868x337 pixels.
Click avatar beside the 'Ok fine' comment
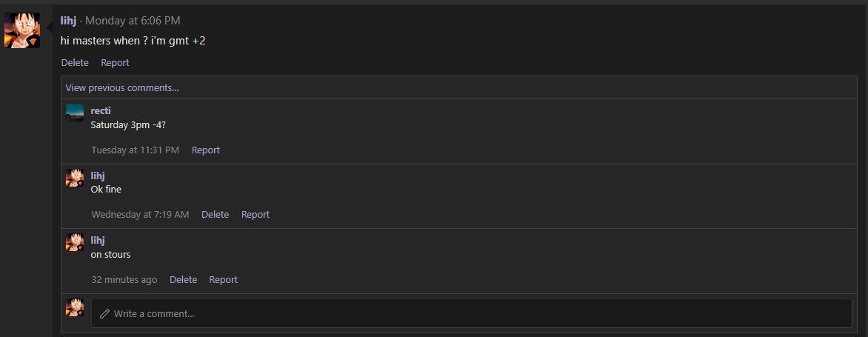(x=75, y=178)
